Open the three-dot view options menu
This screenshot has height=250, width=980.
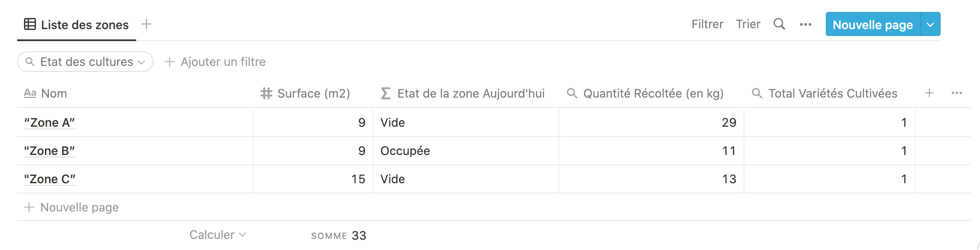pos(805,24)
